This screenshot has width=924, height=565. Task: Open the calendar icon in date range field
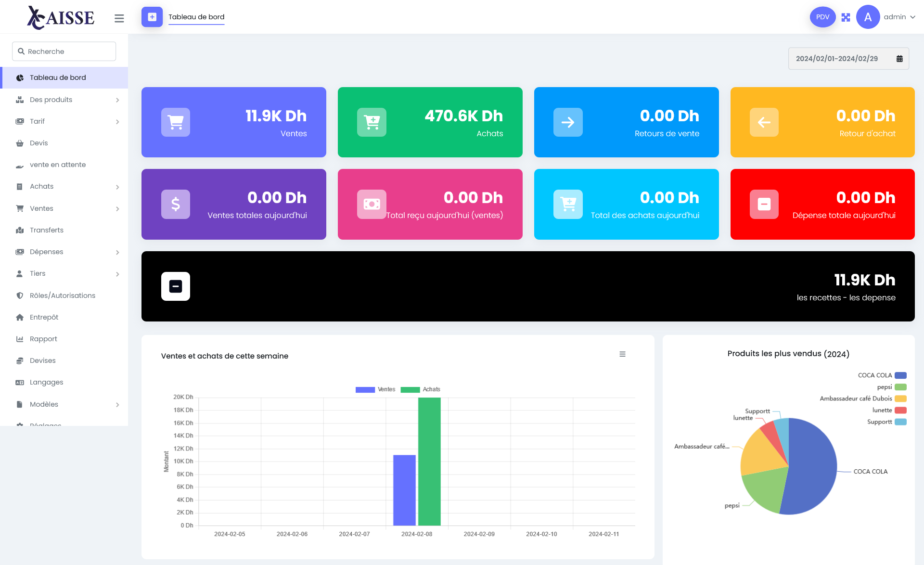point(899,59)
